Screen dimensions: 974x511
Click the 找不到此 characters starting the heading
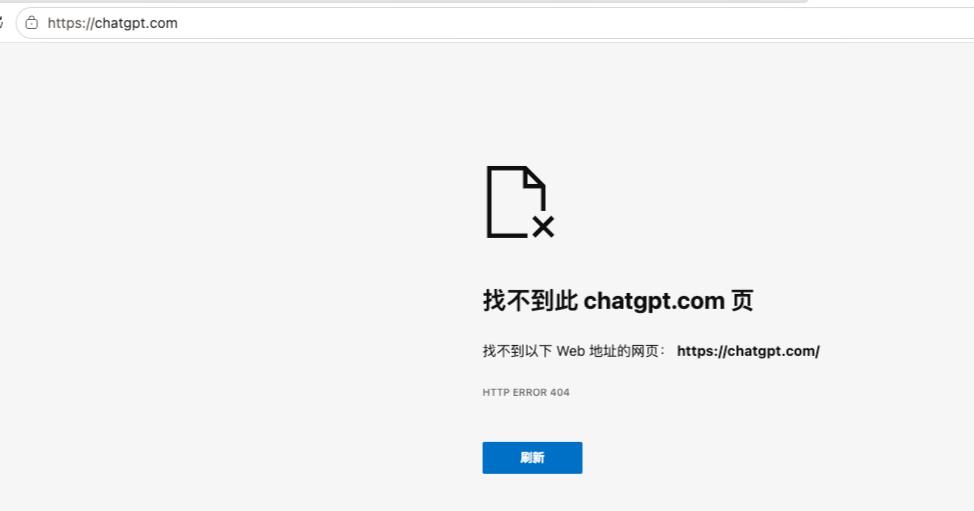(x=530, y=301)
